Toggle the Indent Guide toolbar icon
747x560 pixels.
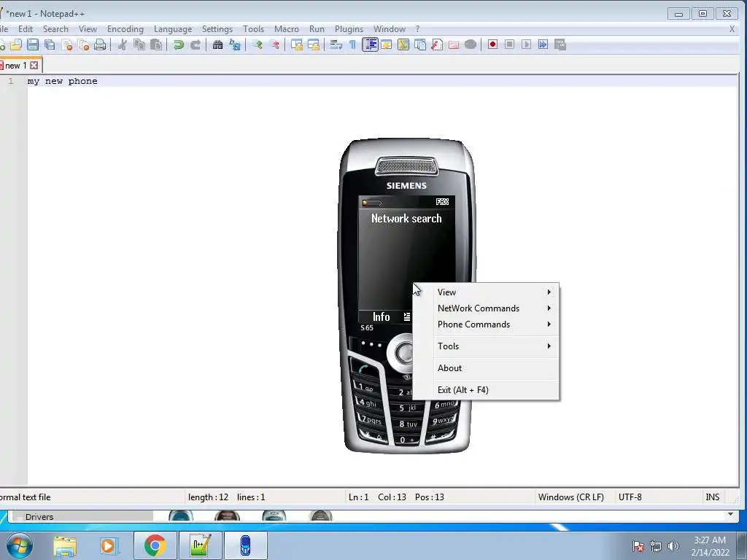[370, 44]
